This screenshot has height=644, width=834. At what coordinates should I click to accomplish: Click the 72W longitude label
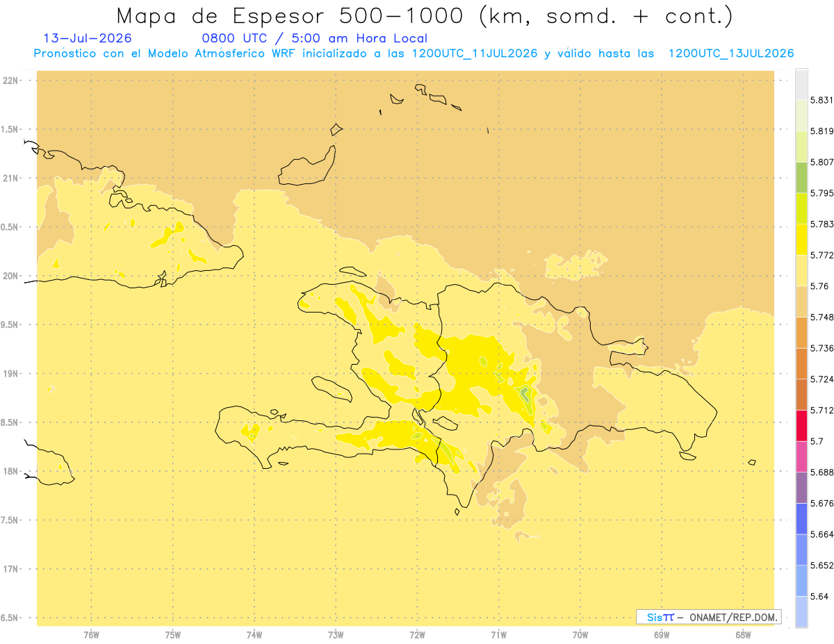(417, 635)
